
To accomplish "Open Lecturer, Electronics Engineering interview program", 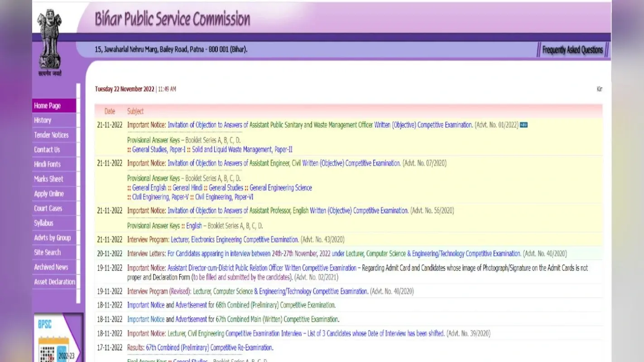I will [x=235, y=239].
